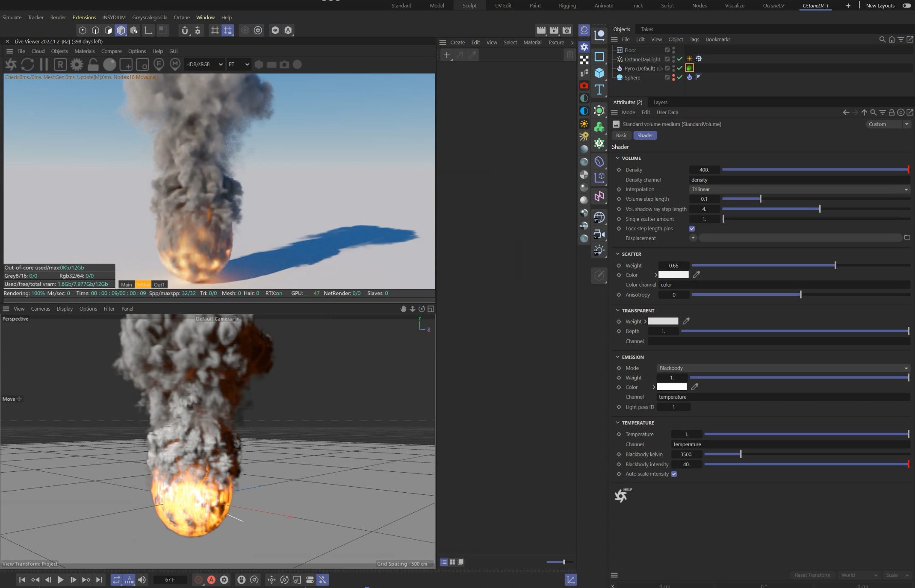Image resolution: width=915 pixels, height=588 pixels.
Task: Click the Live Viewer settings gear icon
Action: click(x=77, y=65)
